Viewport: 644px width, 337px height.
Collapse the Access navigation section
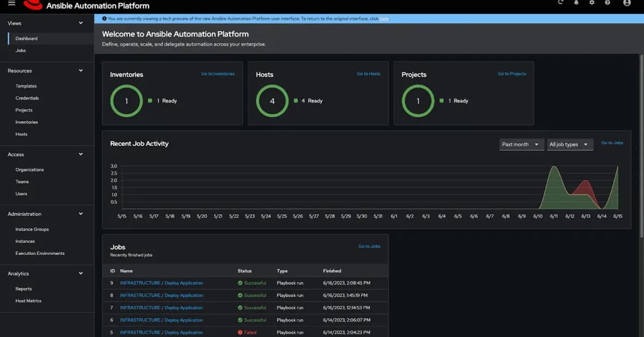coord(81,154)
